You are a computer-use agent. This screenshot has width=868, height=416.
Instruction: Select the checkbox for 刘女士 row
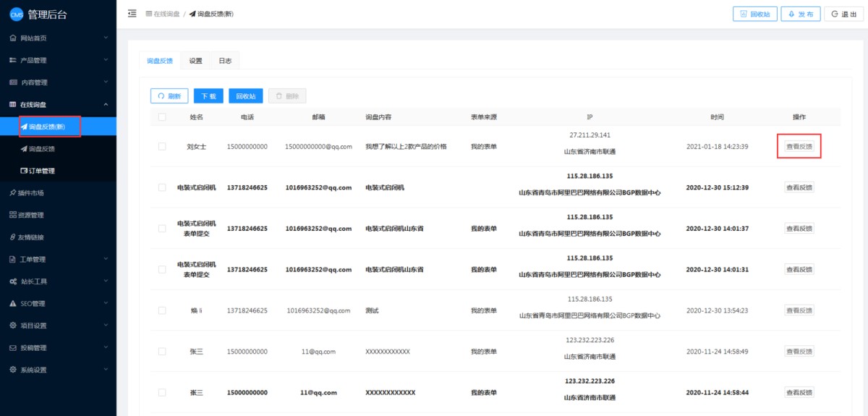(x=162, y=147)
